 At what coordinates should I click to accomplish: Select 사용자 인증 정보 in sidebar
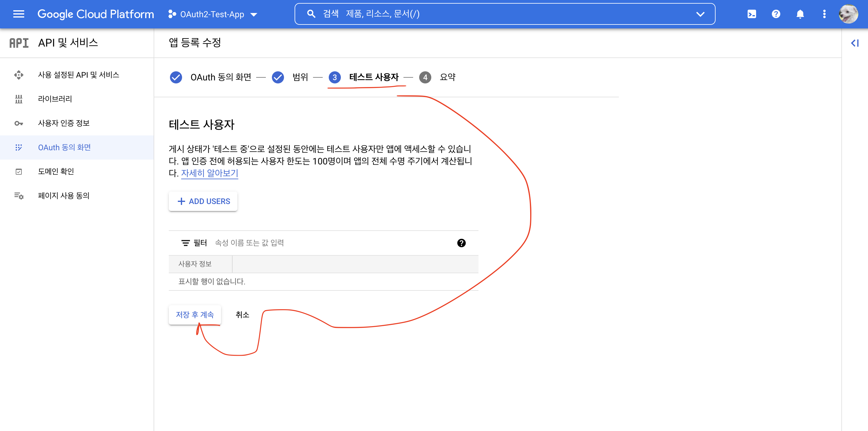point(63,123)
